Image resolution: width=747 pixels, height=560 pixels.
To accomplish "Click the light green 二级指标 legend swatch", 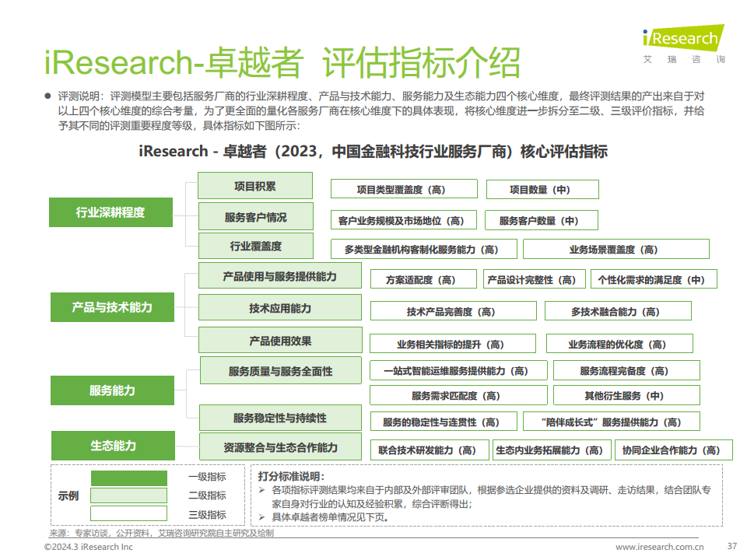I will [128, 495].
